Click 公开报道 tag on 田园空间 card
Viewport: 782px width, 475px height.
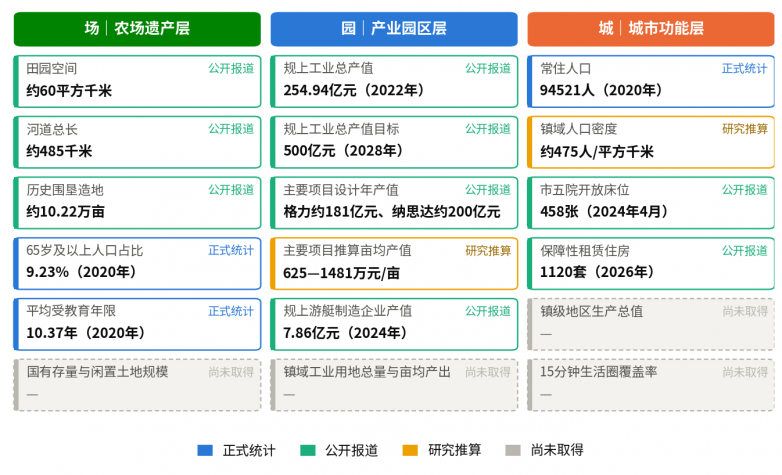tap(231, 68)
